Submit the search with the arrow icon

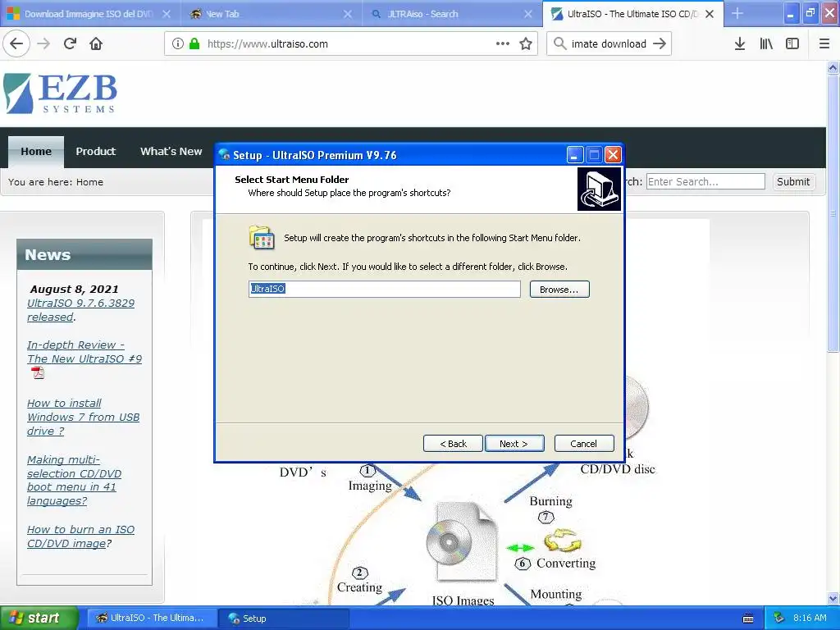click(660, 43)
